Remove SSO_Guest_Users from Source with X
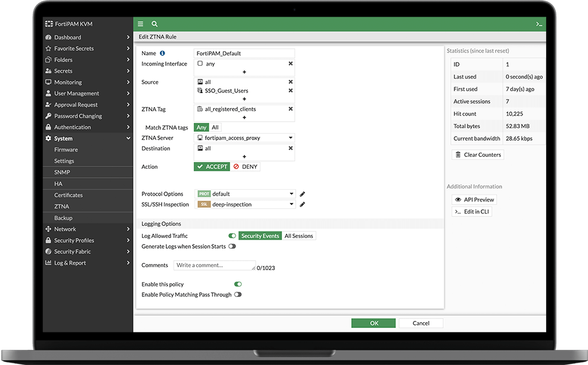 pyautogui.click(x=290, y=91)
